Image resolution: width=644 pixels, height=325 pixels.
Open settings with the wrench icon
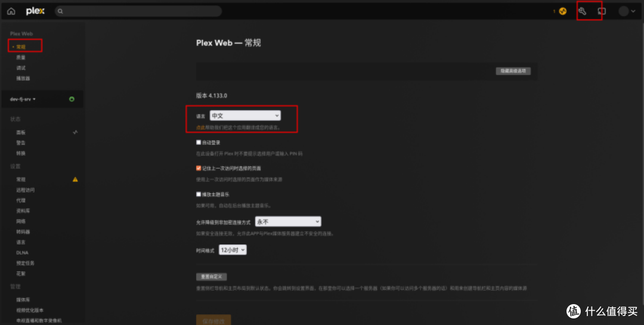point(582,11)
